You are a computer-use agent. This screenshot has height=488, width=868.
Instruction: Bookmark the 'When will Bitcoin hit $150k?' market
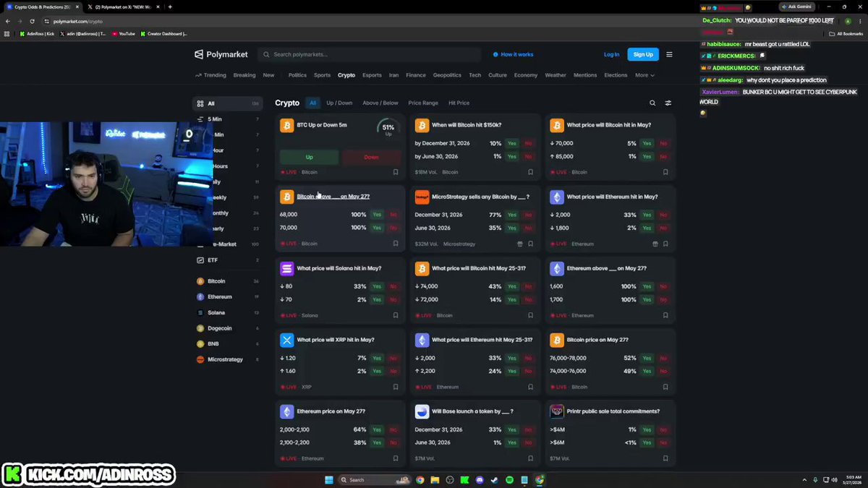click(530, 172)
